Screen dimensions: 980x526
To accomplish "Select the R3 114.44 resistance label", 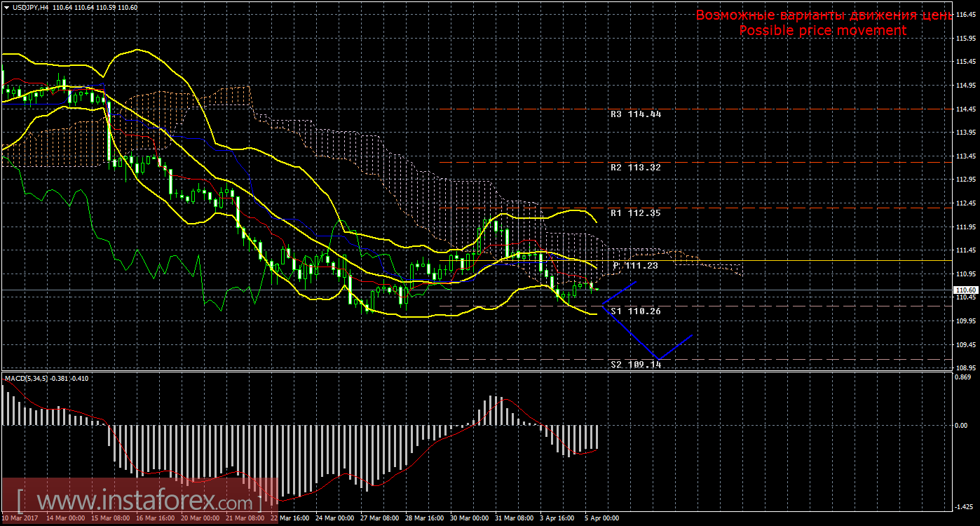I will (635, 114).
